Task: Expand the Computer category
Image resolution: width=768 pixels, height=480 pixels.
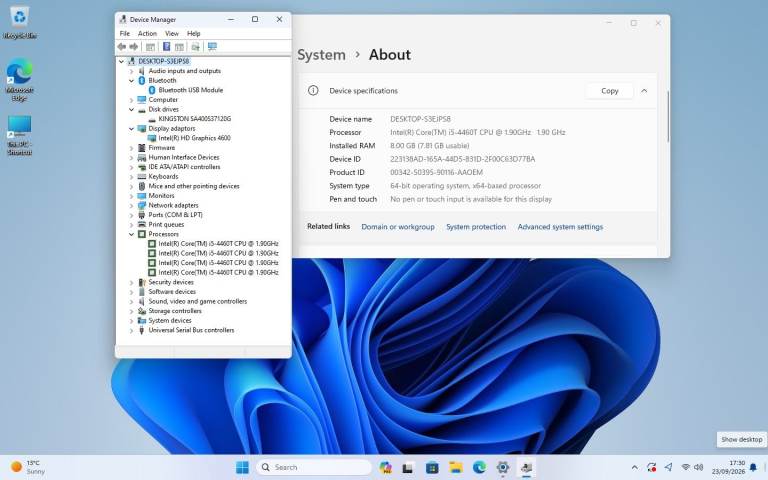Action: [x=131, y=100]
